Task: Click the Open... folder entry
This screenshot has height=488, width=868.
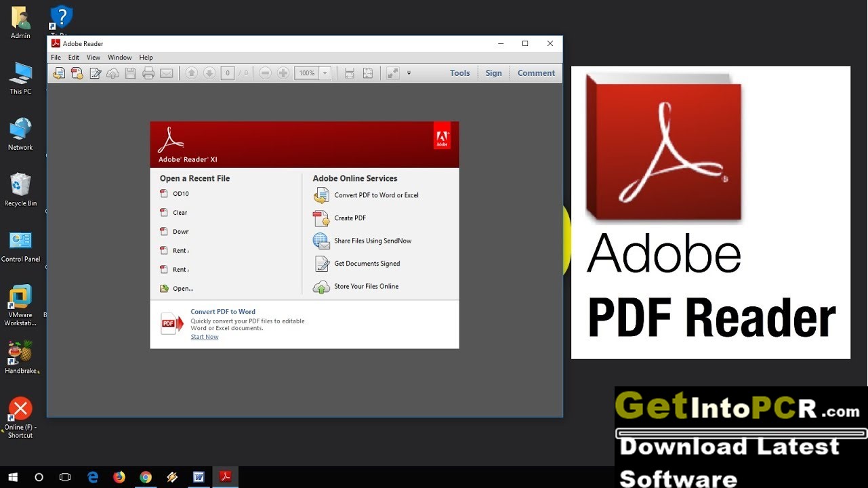Action: pos(176,289)
